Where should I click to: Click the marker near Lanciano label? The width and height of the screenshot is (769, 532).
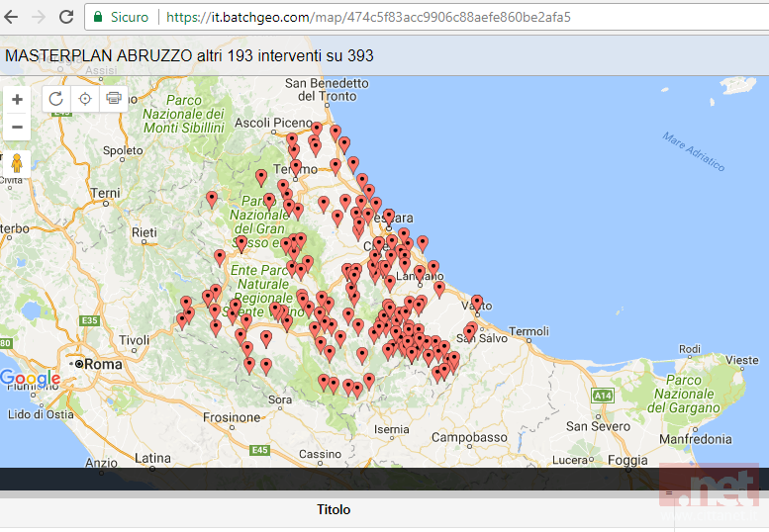(420, 273)
